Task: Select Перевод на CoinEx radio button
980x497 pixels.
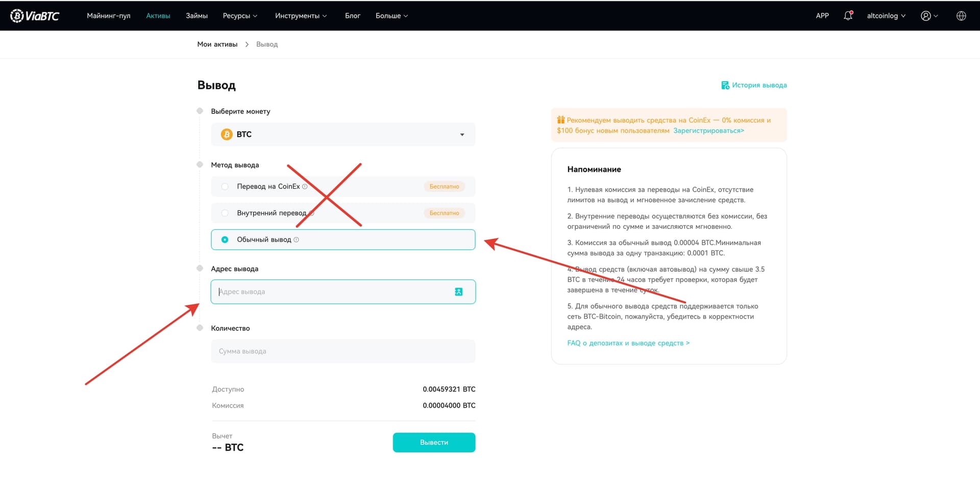Action: point(225,186)
